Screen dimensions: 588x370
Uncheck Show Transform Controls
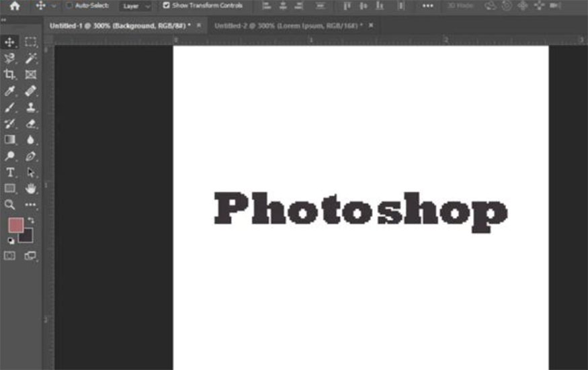click(x=166, y=5)
